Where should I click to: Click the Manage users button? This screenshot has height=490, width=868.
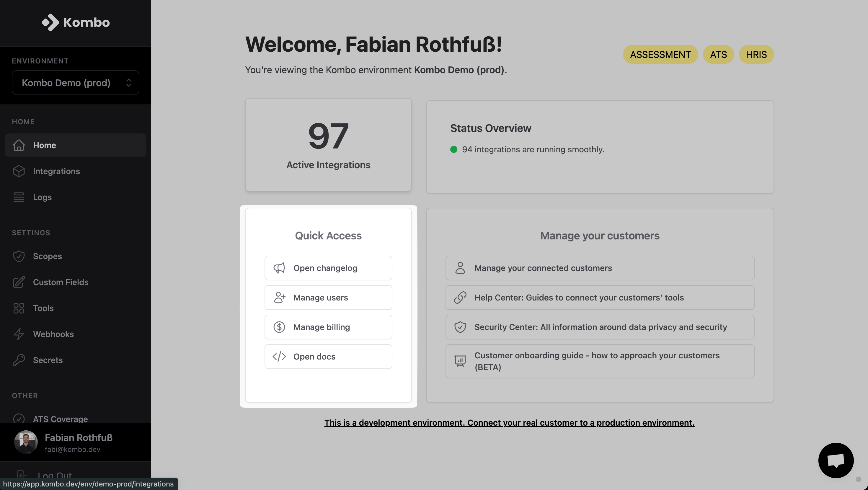(328, 298)
